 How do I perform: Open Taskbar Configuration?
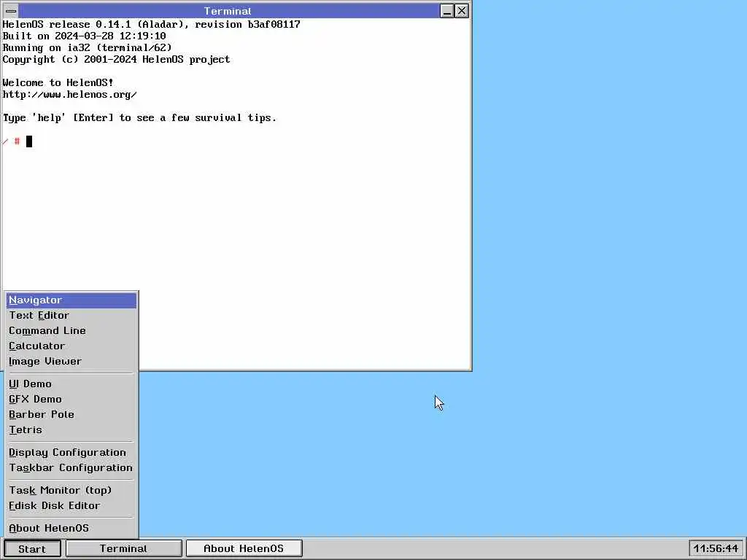coord(71,467)
